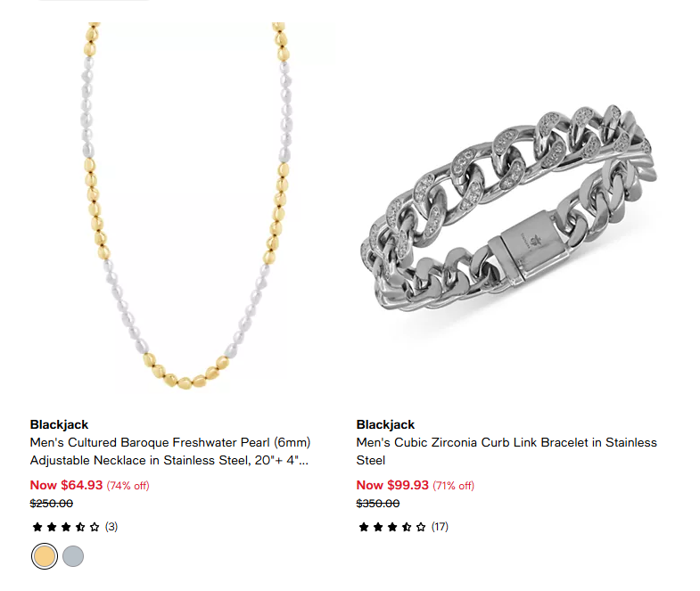Image resolution: width=700 pixels, height=591 pixels.
Task: Click the Blackjack brand above the bracelet title
Action: 385,424
